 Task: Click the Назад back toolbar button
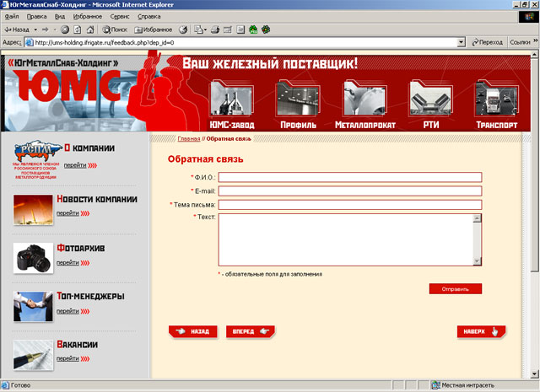(x=17, y=30)
